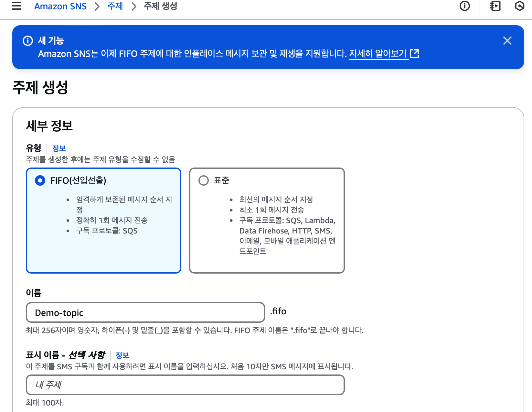Open 정보 link next to 표시 이름
532x412 pixels.
[122, 355]
